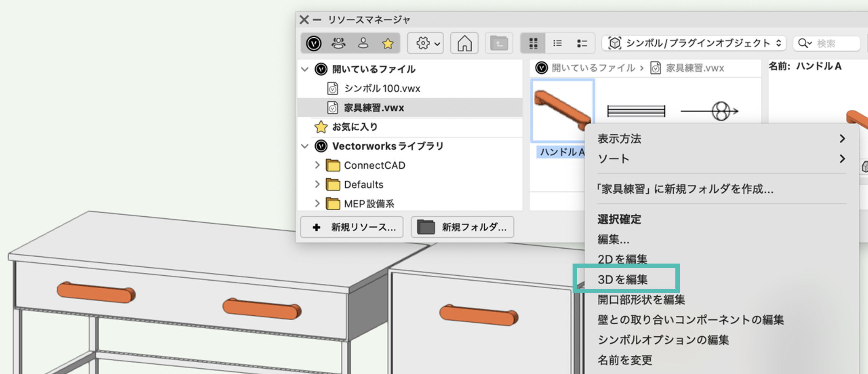Viewport: 868px width, 374px height.
Task: Click the 検索 search field
Action: (834, 43)
